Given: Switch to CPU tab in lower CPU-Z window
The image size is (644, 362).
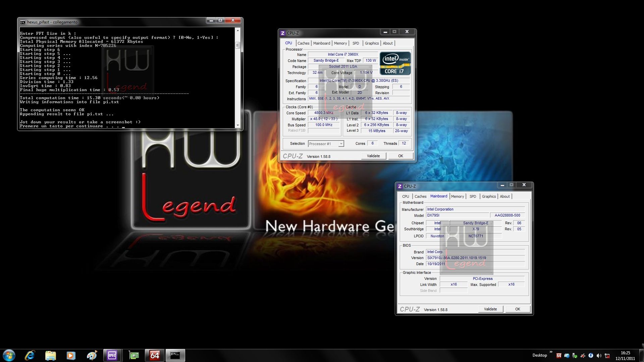Looking at the screenshot, I should point(406,196).
